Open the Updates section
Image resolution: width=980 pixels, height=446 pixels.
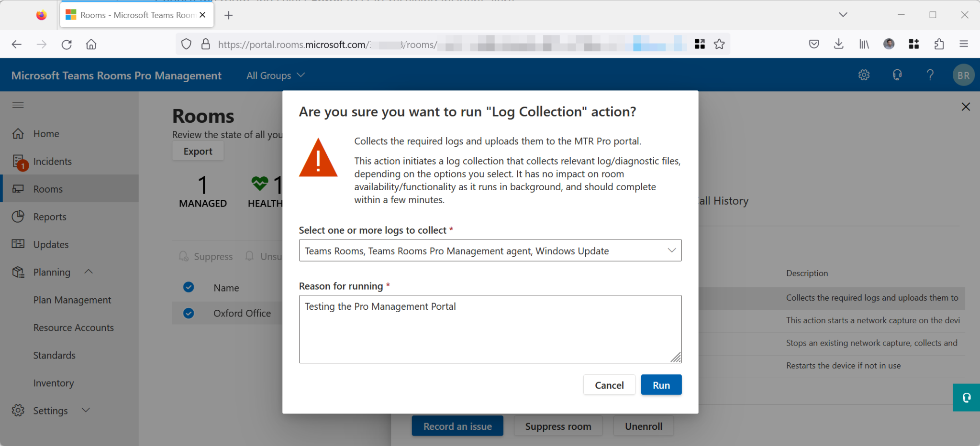(x=51, y=244)
